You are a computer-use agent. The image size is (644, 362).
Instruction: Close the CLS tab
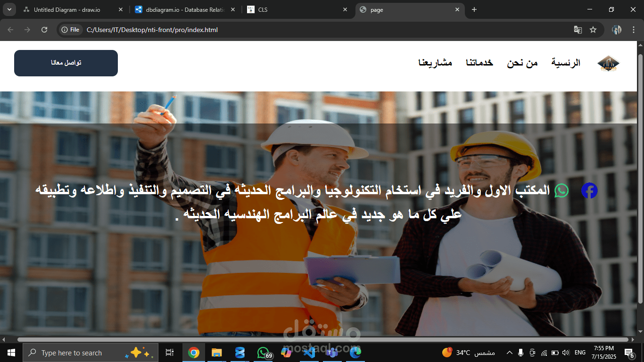point(345,10)
